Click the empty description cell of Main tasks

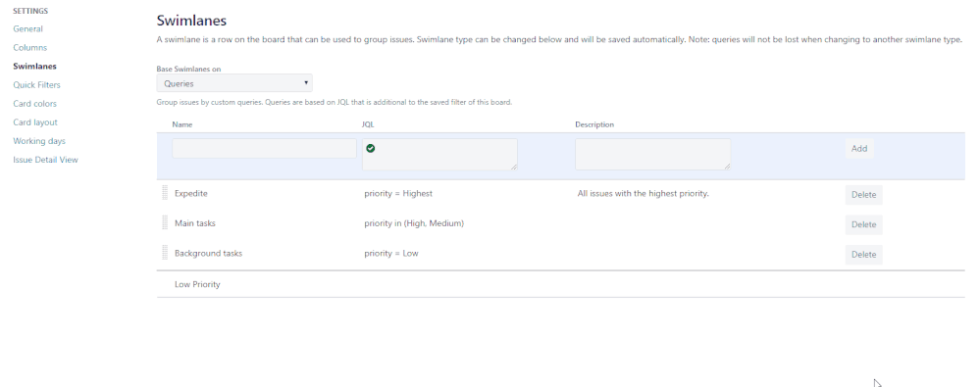[x=706, y=223]
